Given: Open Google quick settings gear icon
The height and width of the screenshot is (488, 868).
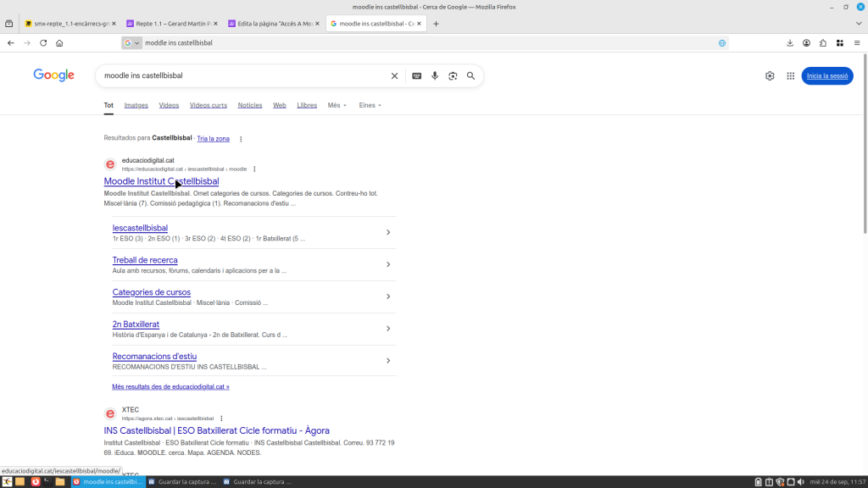Looking at the screenshot, I should click(x=770, y=76).
